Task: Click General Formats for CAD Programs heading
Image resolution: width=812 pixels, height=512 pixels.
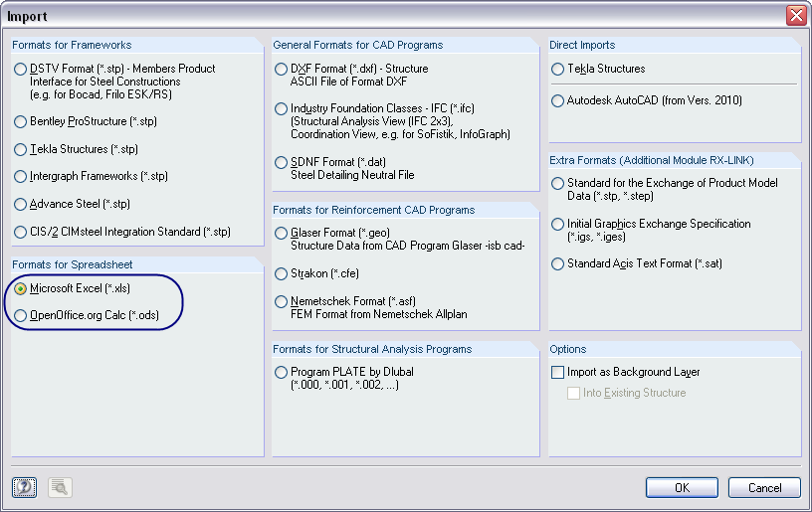Action: (x=358, y=45)
